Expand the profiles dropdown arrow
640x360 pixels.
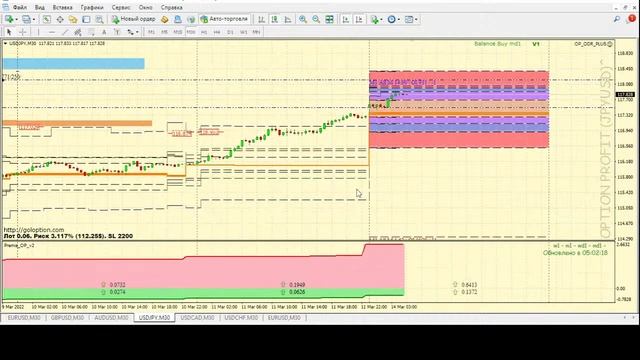33,19
